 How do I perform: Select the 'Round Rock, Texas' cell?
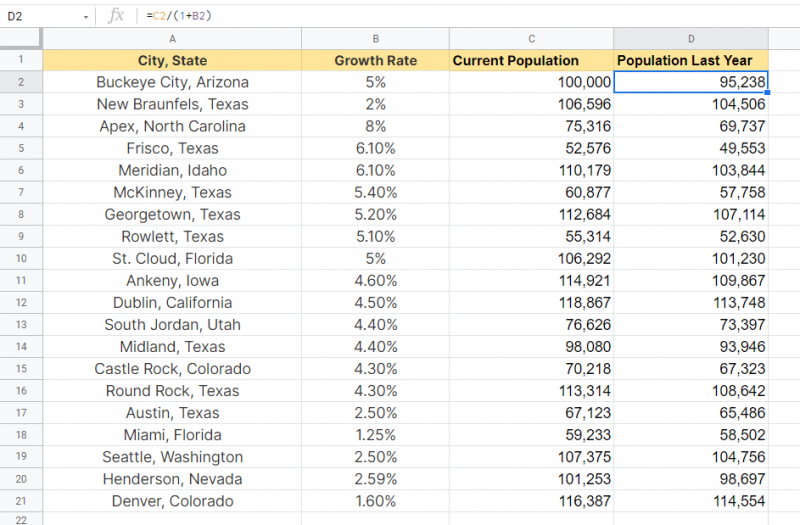[x=172, y=390]
